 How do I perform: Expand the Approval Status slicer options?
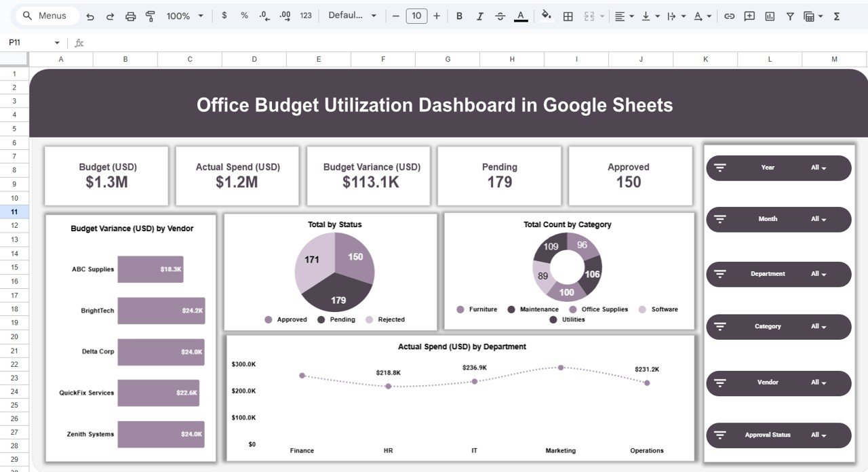pyautogui.click(x=818, y=435)
